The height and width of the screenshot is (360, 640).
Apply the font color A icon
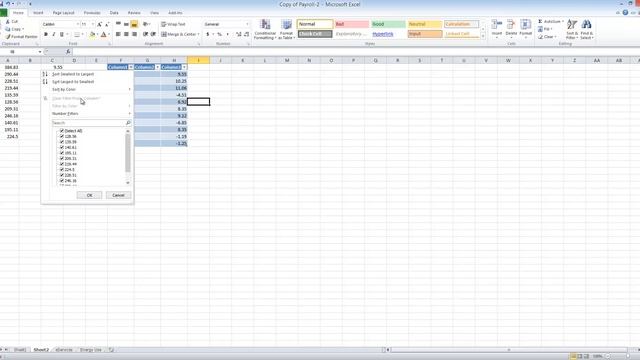tap(104, 34)
